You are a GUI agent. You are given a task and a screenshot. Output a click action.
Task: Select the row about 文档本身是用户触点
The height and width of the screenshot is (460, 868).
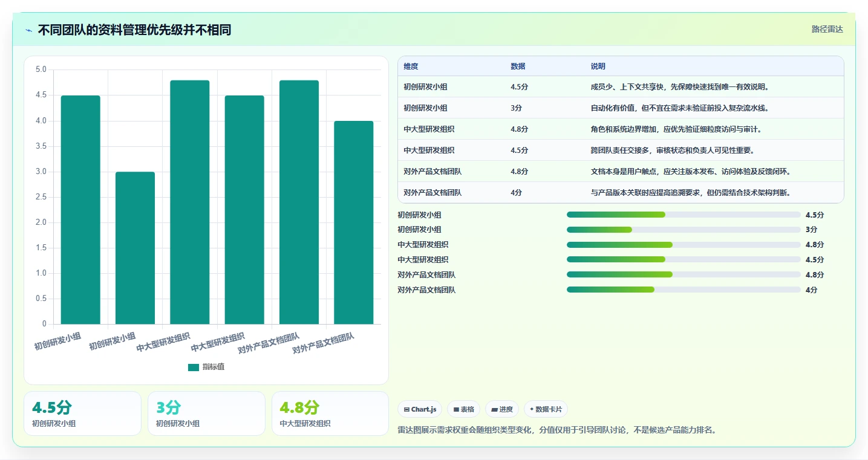621,171
